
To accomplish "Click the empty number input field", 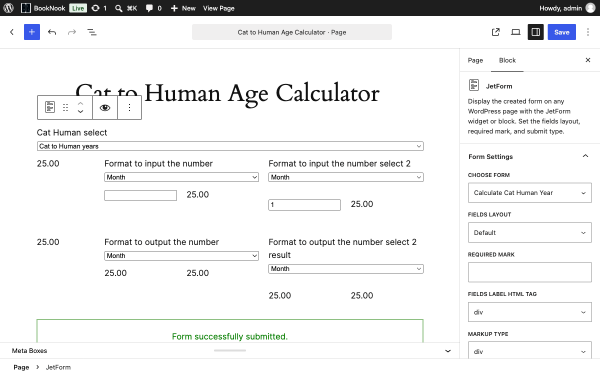I will 140,196.
